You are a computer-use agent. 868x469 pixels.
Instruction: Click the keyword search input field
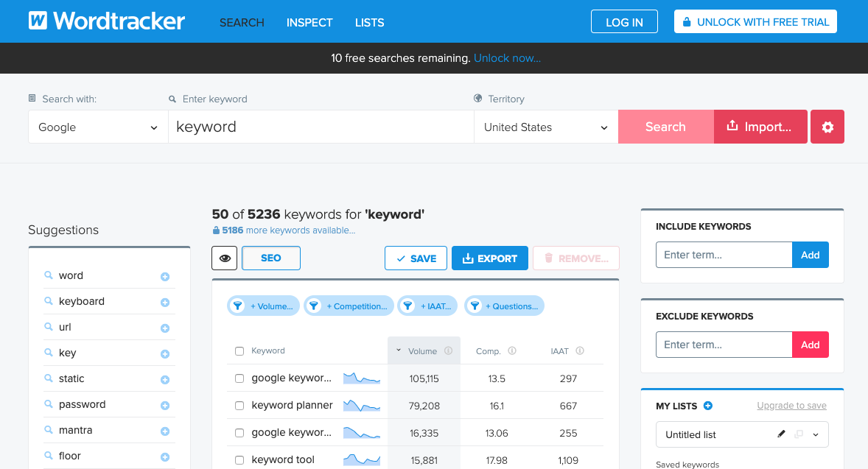coord(321,127)
